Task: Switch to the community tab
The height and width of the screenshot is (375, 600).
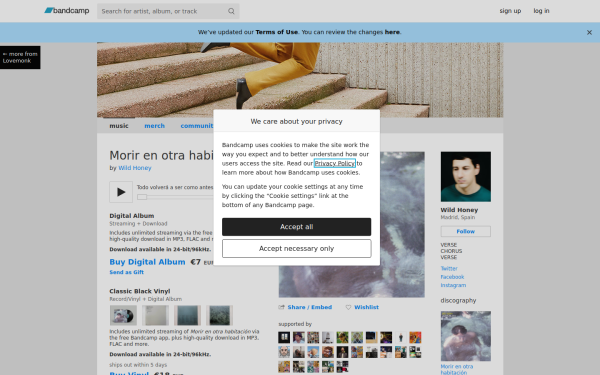Action: tap(197, 126)
